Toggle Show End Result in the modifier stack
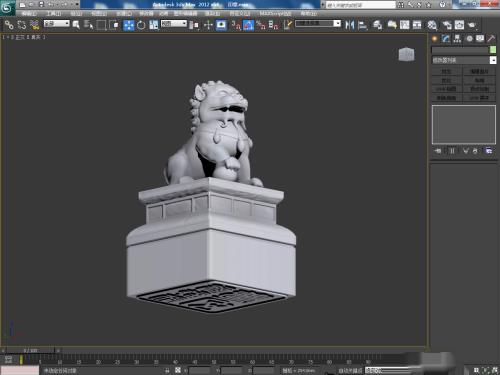The width and height of the screenshot is (500, 375). [x=452, y=151]
